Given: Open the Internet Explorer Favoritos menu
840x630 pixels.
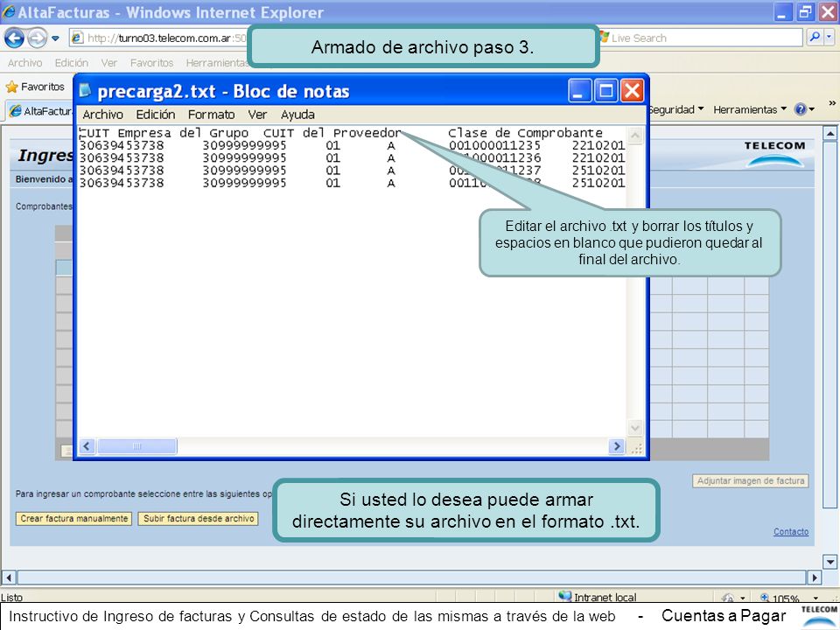Looking at the screenshot, I should pyautogui.click(x=151, y=63).
